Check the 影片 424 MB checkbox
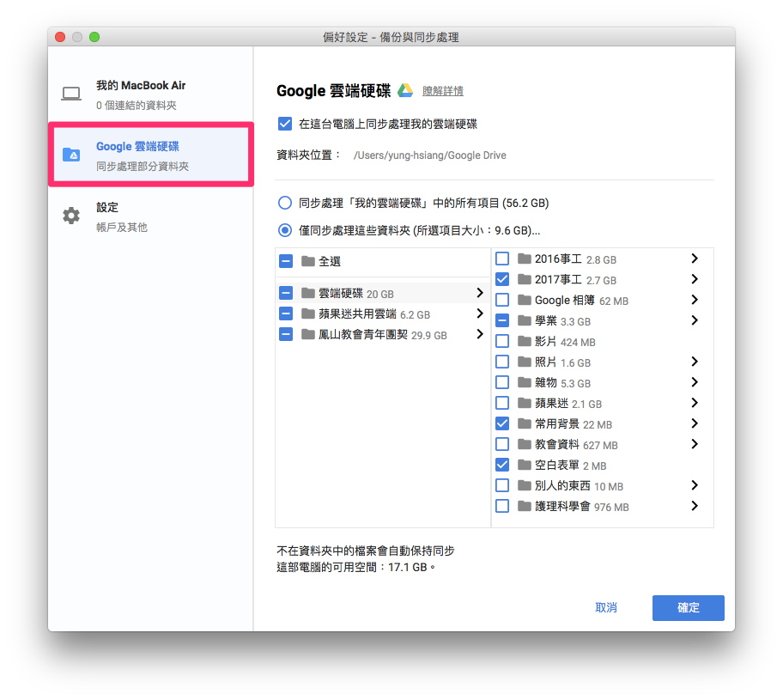Image resolution: width=783 pixels, height=700 pixels. (x=502, y=341)
